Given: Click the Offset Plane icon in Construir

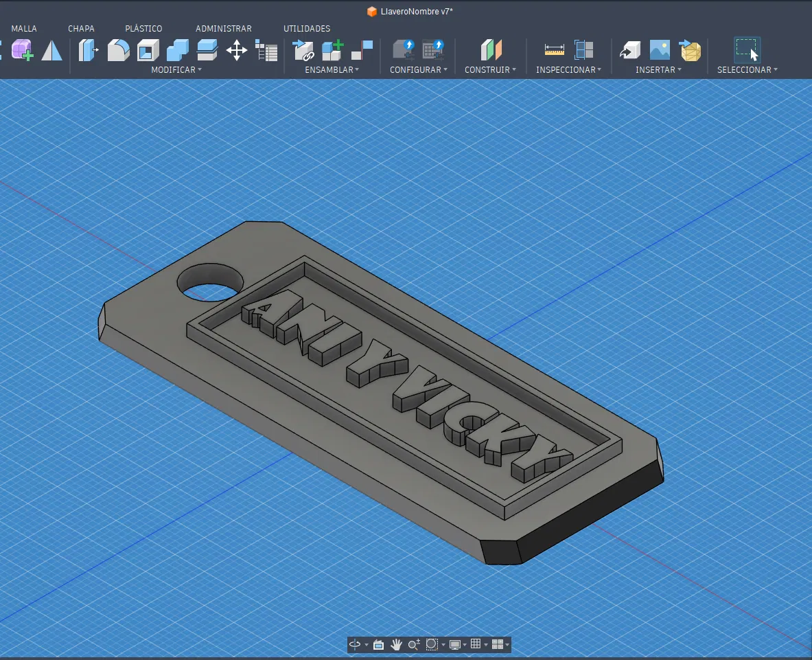Looking at the screenshot, I should pyautogui.click(x=491, y=50).
